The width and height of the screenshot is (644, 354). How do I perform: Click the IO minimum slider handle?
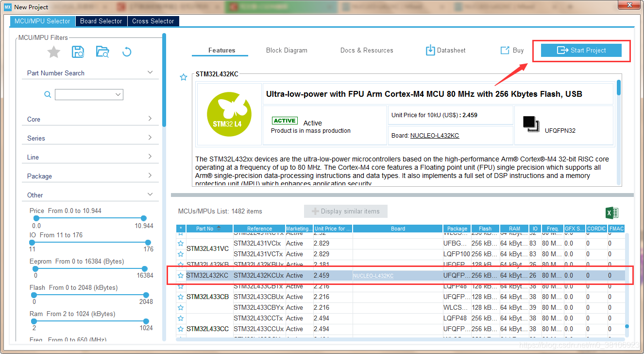[33, 242]
